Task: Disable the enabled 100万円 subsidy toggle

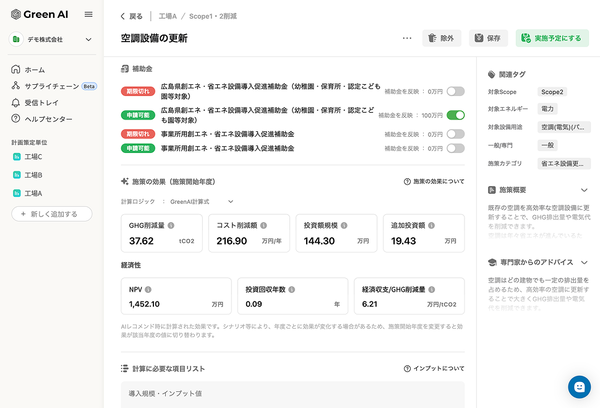Action: (x=455, y=116)
